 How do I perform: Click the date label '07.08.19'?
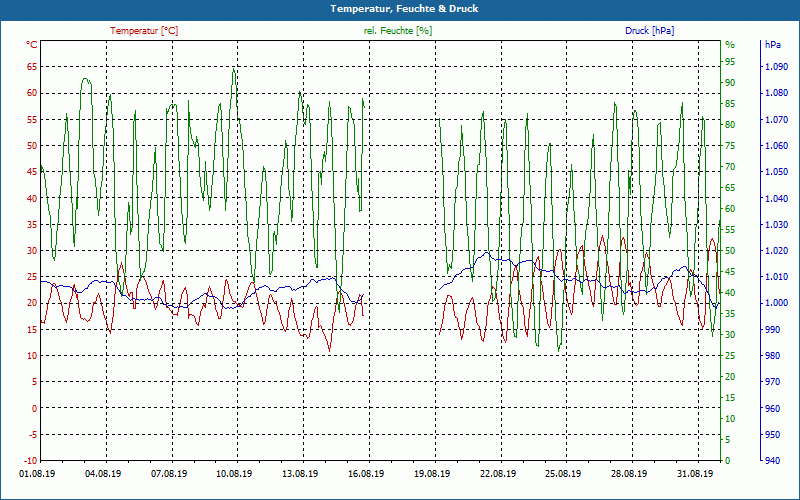(169, 473)
